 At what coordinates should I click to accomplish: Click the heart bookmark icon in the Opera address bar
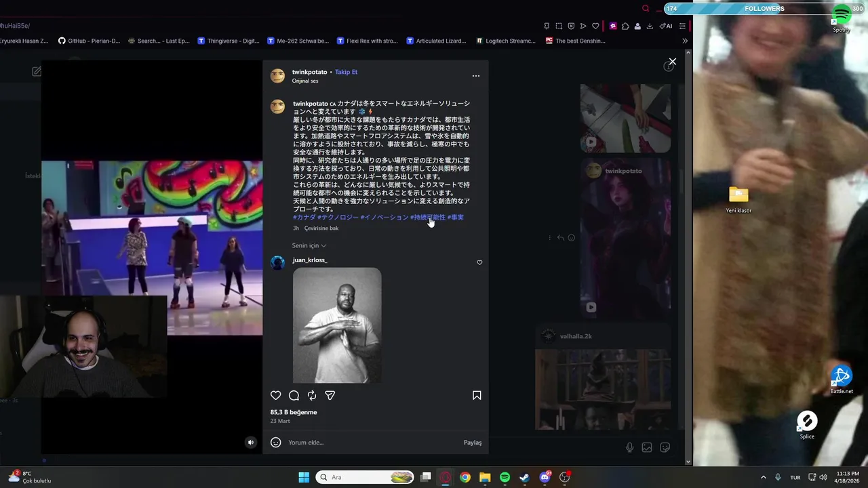pos(595,26)
